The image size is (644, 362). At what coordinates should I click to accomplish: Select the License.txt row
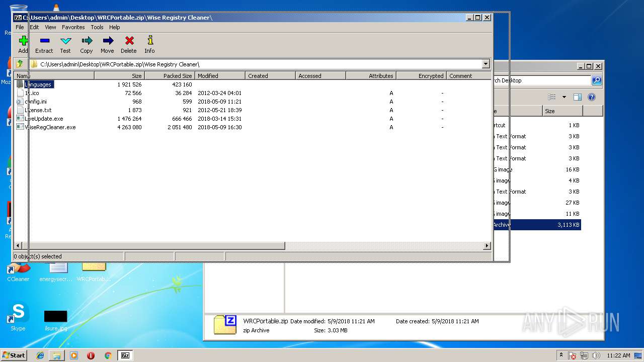click(x=253, y=110)
